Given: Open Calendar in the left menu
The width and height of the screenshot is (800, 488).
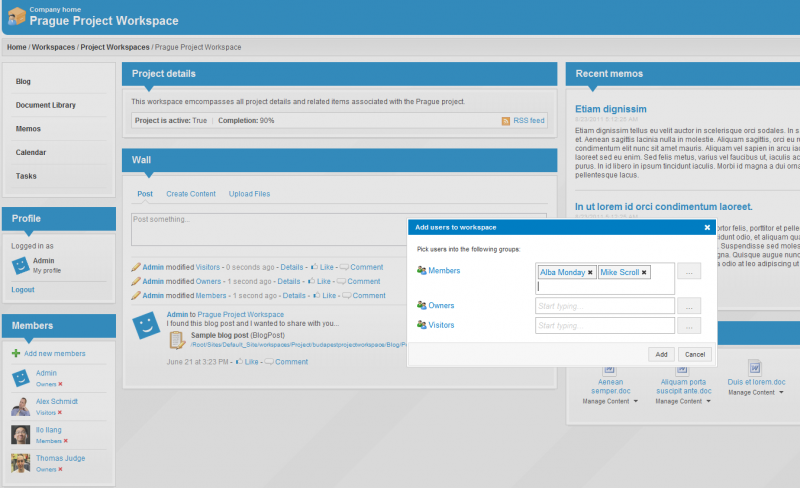Looking at the screenshot, I should (x=31, y=153).
